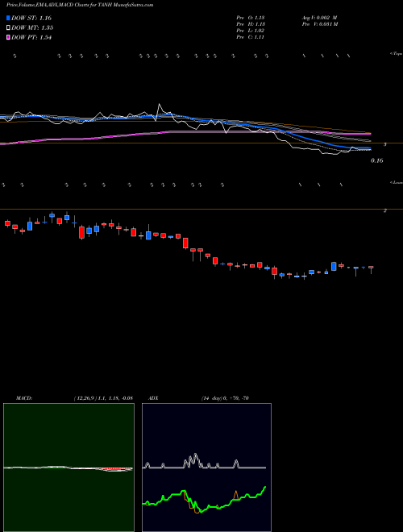Select the 'DOW MT: 1.33' legend label
This screenshot has width=403, height=532.
point(32,28)
